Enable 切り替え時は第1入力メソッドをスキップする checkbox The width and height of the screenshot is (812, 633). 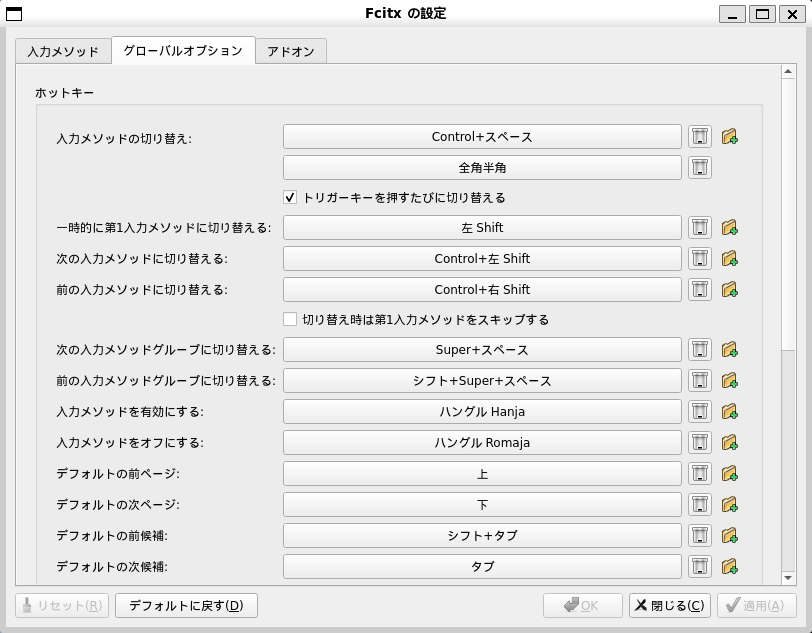[291, 320]
